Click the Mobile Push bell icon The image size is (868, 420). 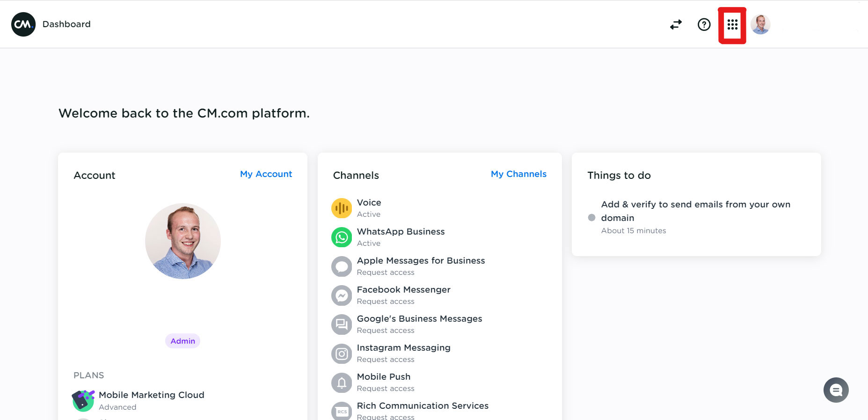tap(342, 382)
